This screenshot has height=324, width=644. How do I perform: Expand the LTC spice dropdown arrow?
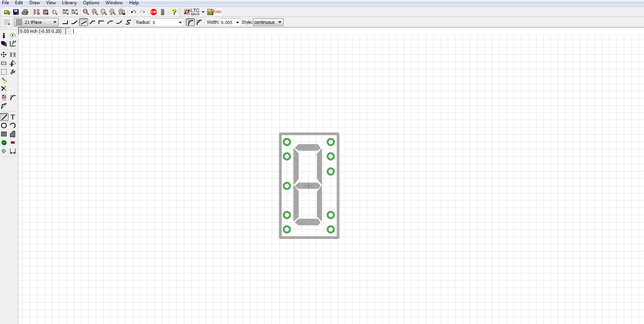click(203, 12)
